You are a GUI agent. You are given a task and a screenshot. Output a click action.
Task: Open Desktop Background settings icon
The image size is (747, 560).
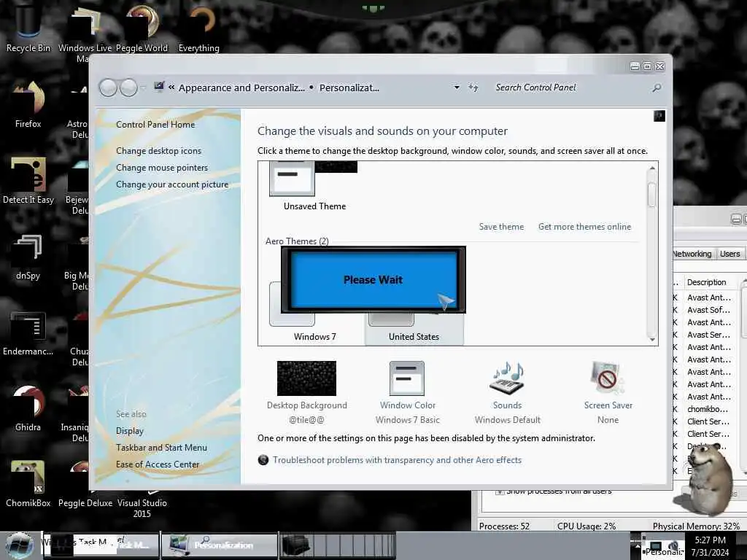pyautogui.click(x=307, y=378)
